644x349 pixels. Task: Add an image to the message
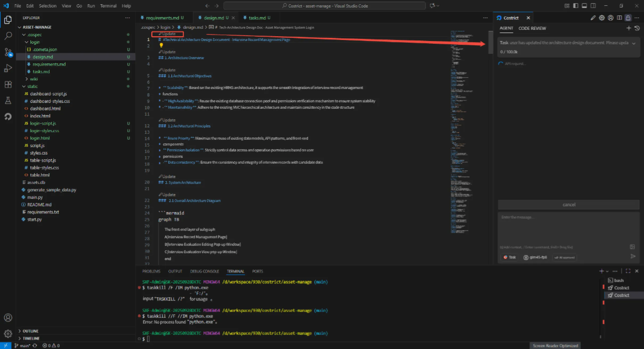click(x=632, y=247)
